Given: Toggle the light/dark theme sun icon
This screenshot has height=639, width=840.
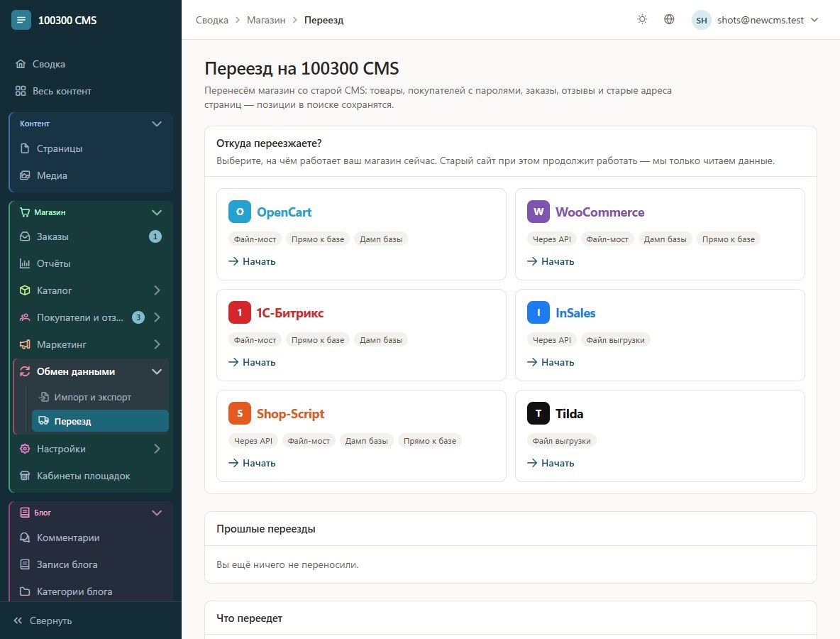Looking at the screenshot, I should point(642,20).
